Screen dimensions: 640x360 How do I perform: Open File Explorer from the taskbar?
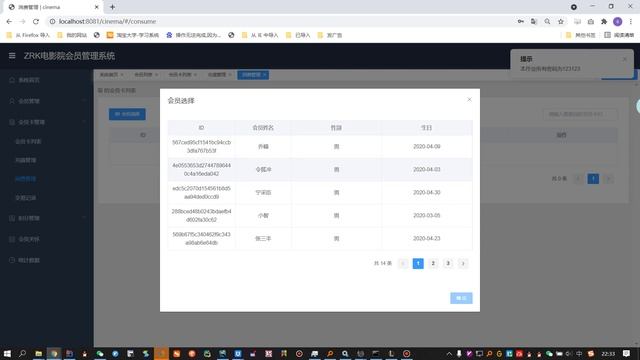(38, 353)
